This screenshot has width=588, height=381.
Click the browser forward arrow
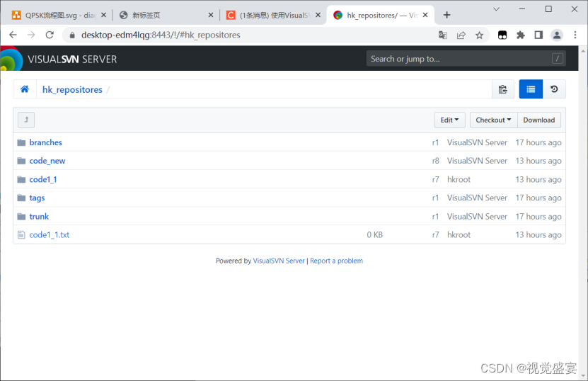31,35
